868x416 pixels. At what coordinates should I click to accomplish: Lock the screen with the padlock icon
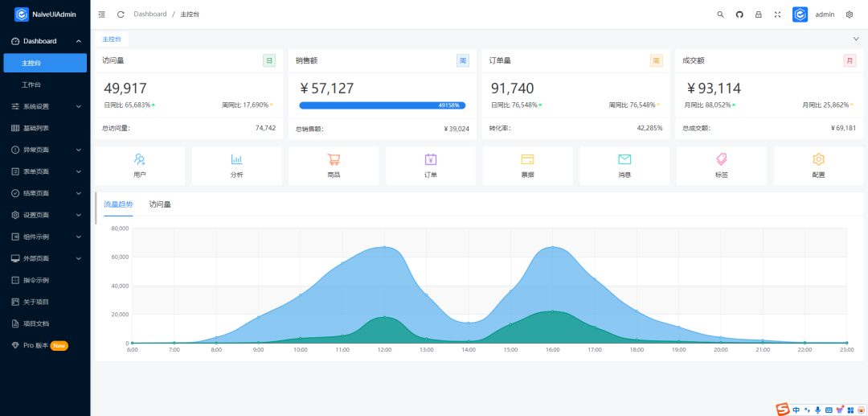coord(759,14)
